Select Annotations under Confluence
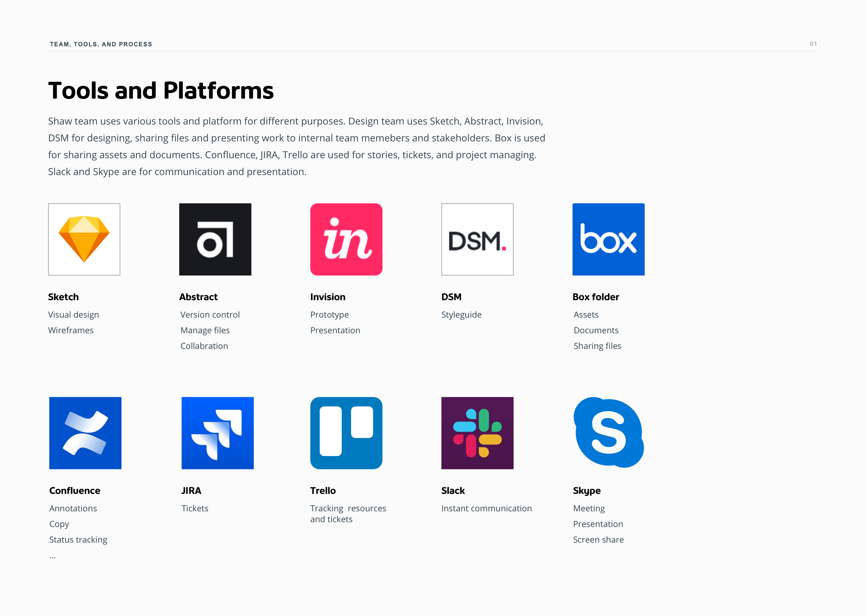 73,508
